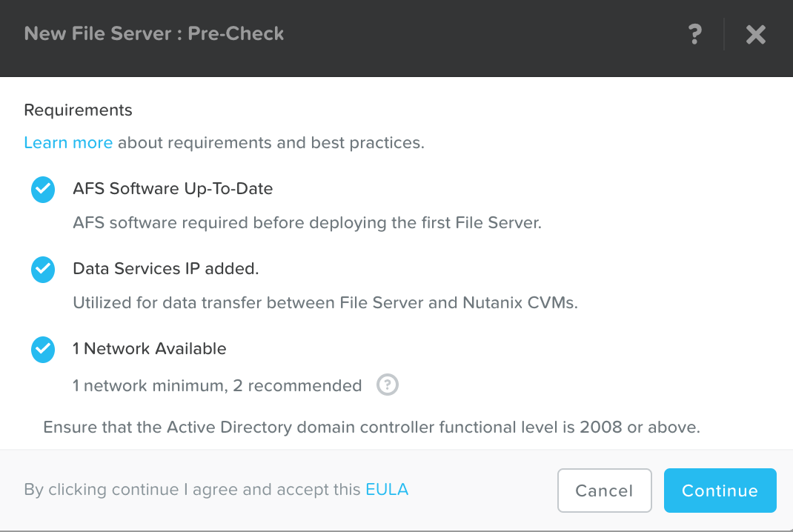Click the data transfer description about Nutanix CVMs
793x532 pixels.
[325, 302]
